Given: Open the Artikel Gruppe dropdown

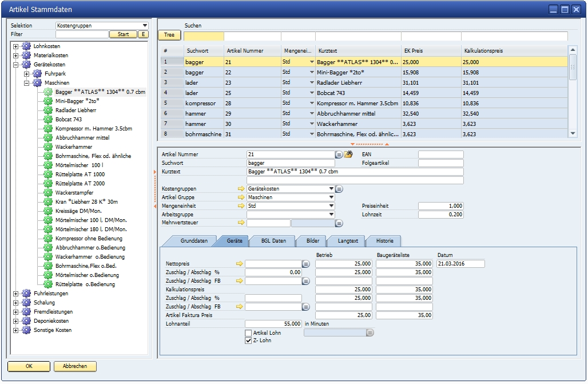Looking at the screenshot, I should [x=331, y=197].
